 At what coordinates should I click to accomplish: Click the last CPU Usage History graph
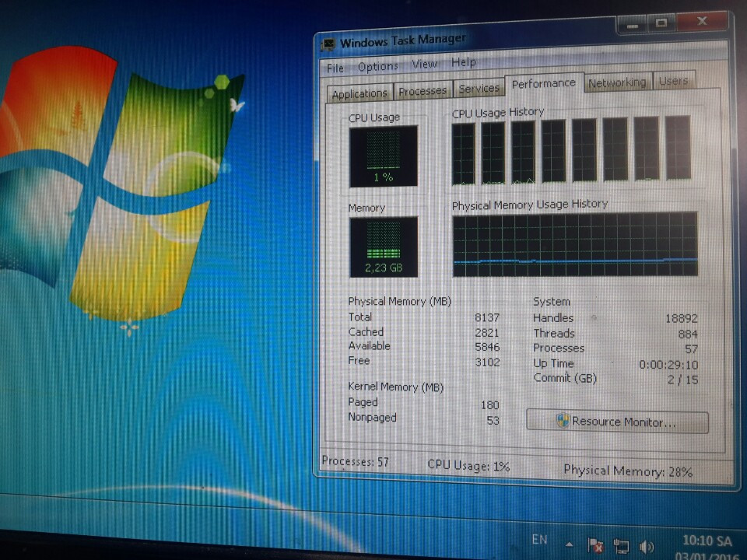[678, 148]
